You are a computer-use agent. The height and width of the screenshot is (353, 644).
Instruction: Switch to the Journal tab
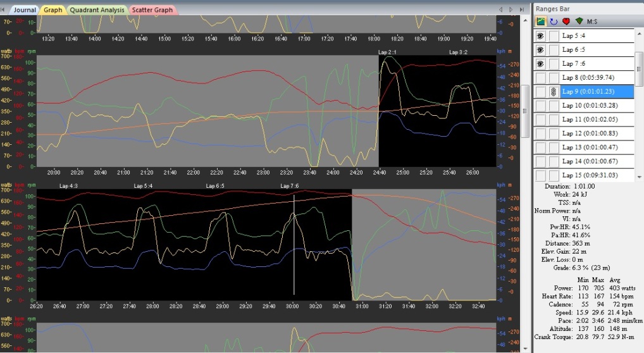coord(25,10)
